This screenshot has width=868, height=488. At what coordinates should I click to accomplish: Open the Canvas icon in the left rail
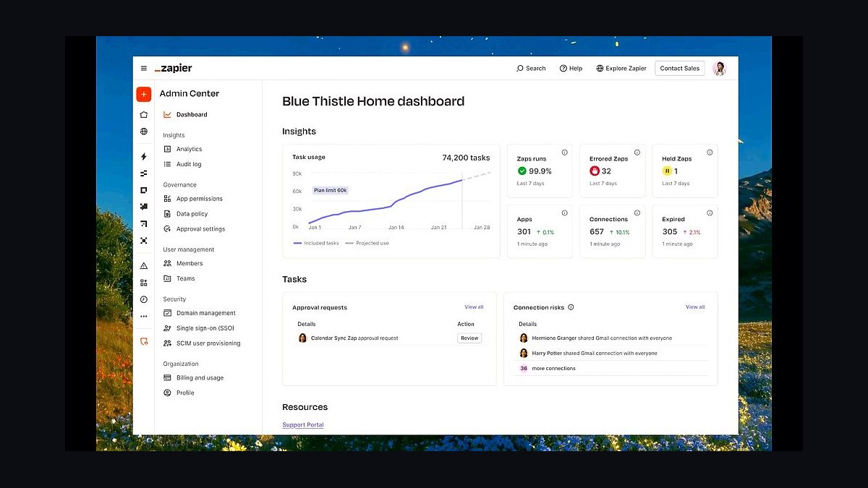point(143,223)
